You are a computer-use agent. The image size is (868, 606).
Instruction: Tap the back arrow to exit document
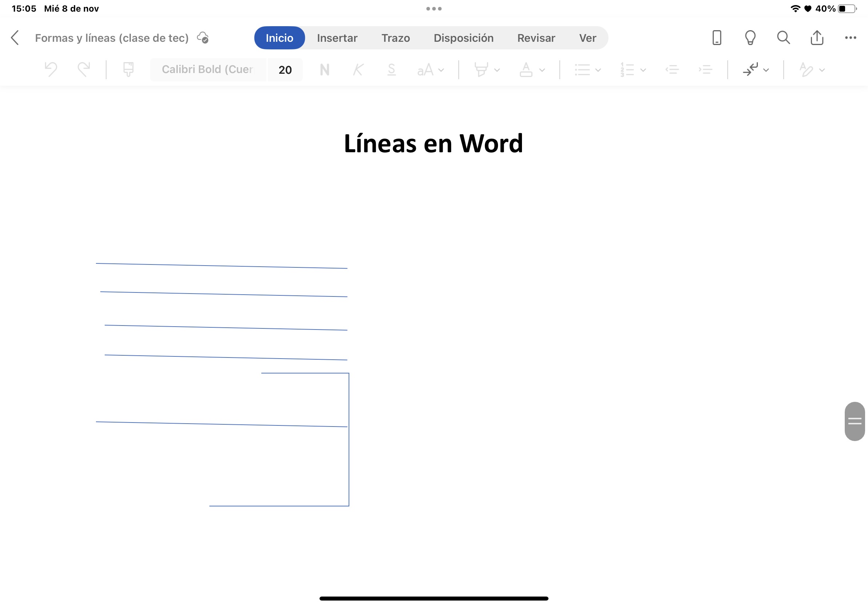15,38
